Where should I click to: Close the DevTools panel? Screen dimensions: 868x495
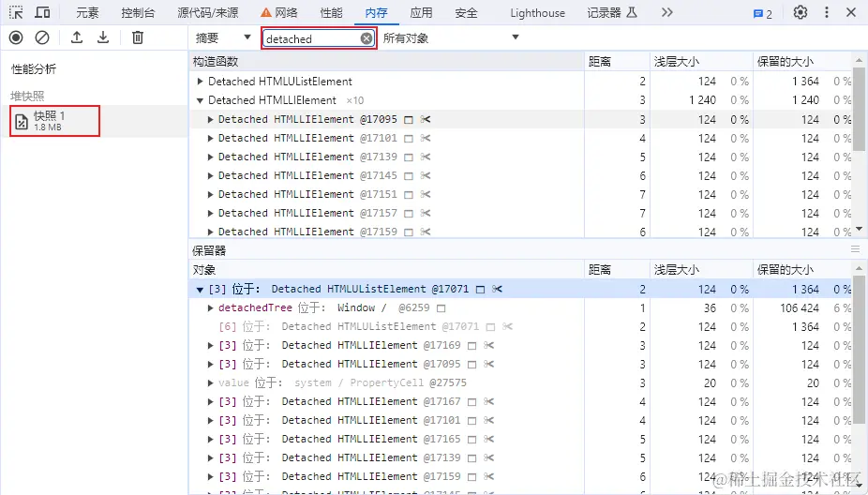click(851, 12)
